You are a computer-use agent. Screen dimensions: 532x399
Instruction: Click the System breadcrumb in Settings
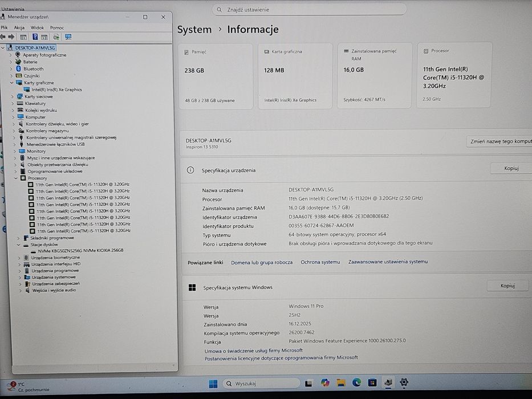(x=194, y=30)
